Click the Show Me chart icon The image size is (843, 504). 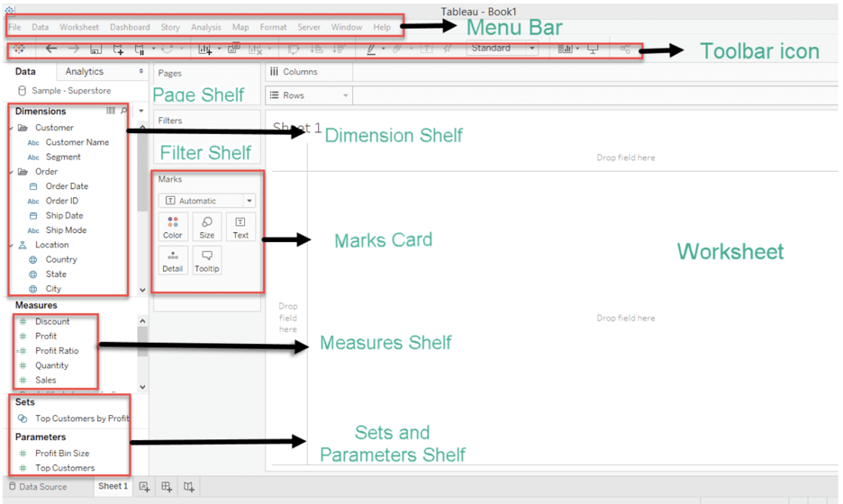(x=565, y=49)
